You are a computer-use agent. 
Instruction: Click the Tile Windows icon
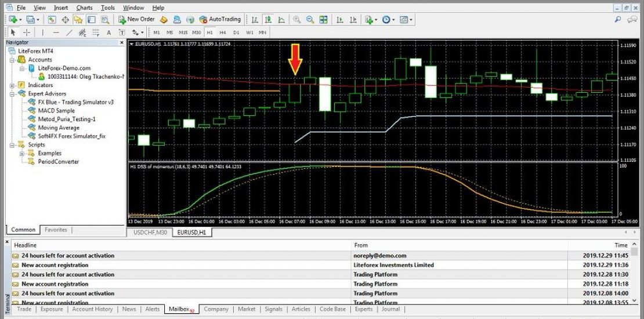coord(324,19)
